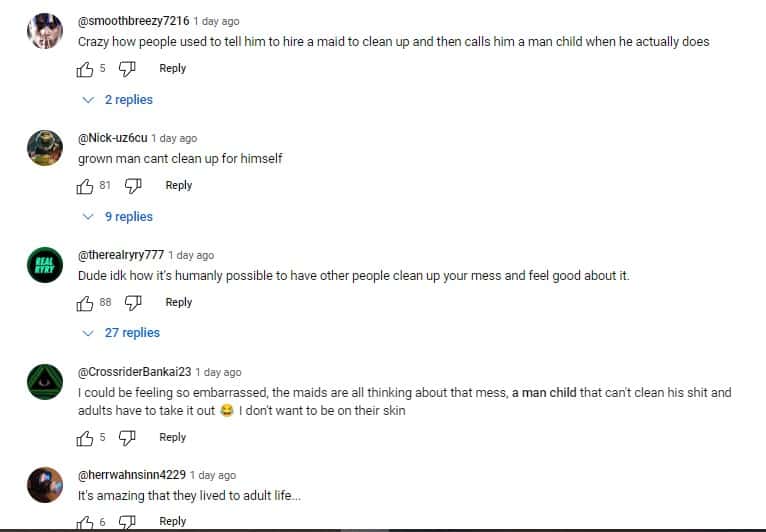Dislike the comment by @therealryry777
This screenshot has width=766, height=532.
[133, 303]
